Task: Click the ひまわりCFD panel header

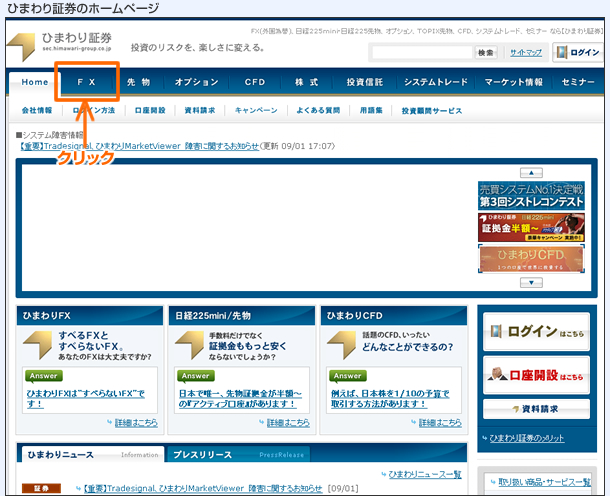Action: [x=394, y=315]
